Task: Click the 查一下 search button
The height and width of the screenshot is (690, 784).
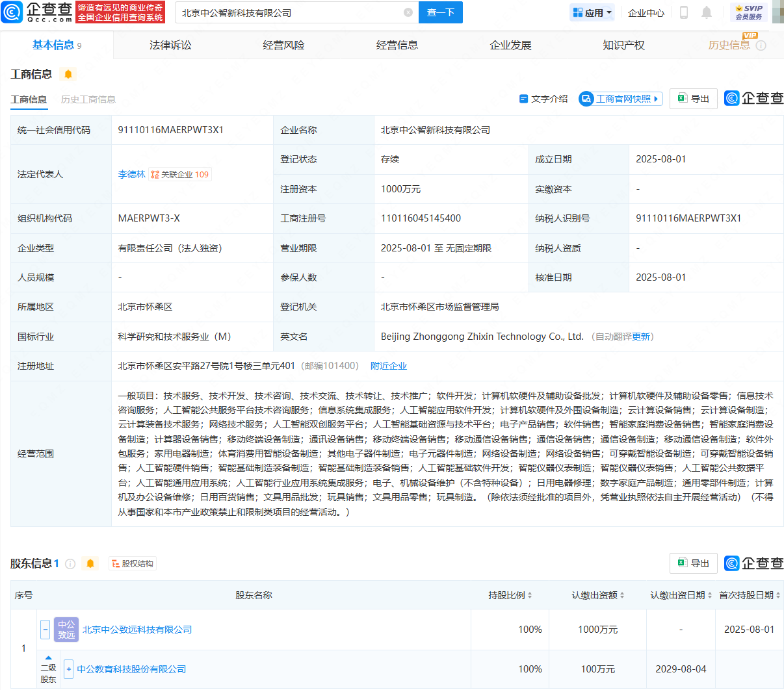Action: coord(440,12)
